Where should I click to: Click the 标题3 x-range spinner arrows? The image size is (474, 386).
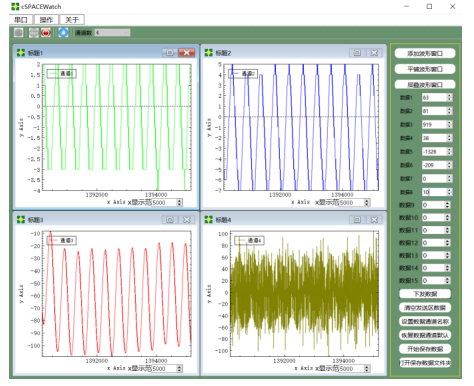tap(180, 369)
